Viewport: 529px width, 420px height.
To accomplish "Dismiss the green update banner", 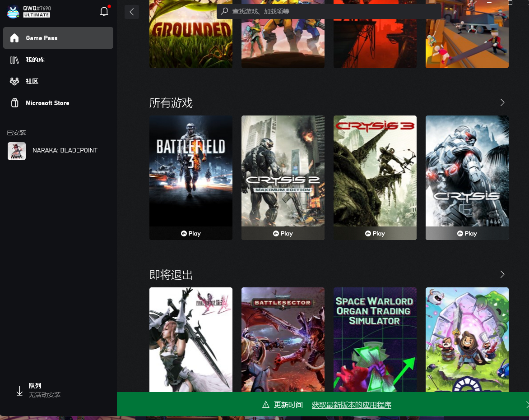I will [x=527, y=405].
